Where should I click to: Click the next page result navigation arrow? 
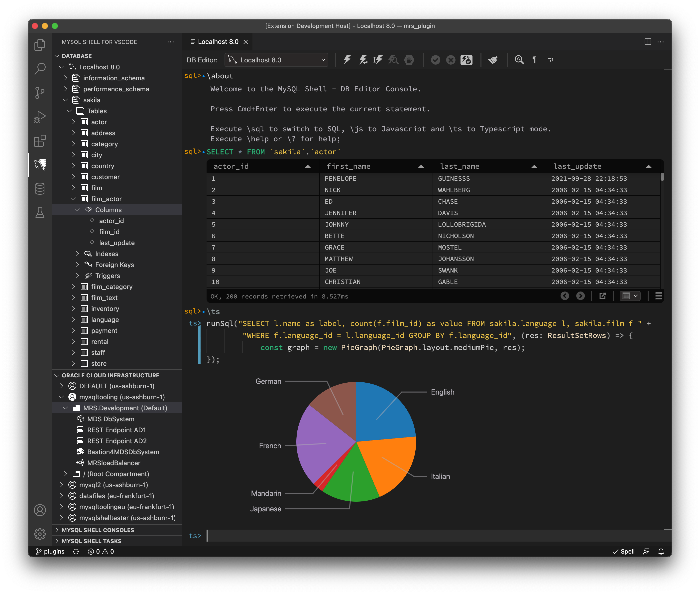click(x=579, y=296)
